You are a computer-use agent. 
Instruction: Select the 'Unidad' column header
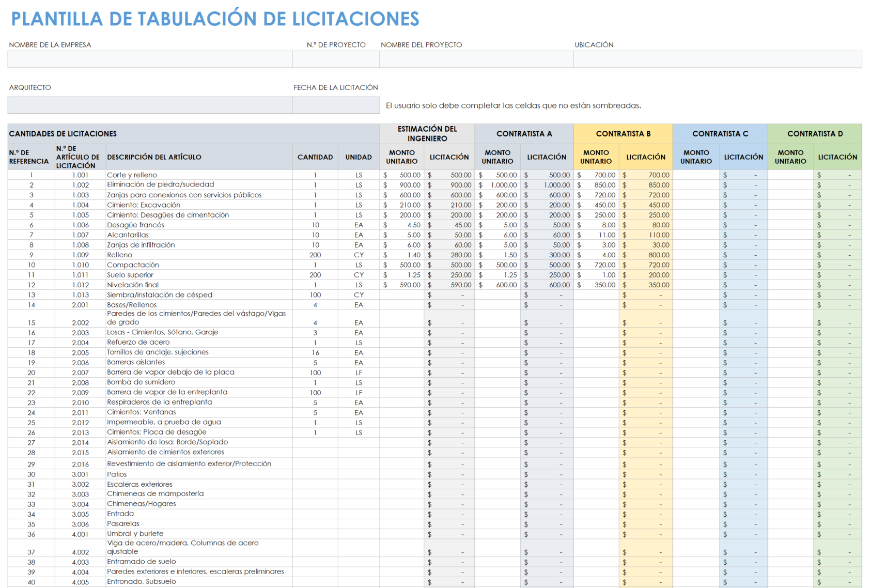[359, 157]
